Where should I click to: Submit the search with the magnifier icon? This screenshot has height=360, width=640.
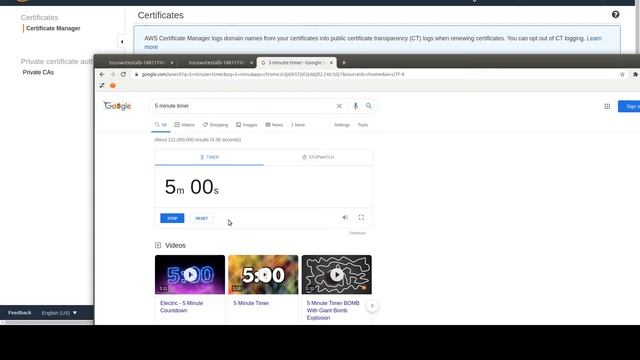[x=369, y=106]
